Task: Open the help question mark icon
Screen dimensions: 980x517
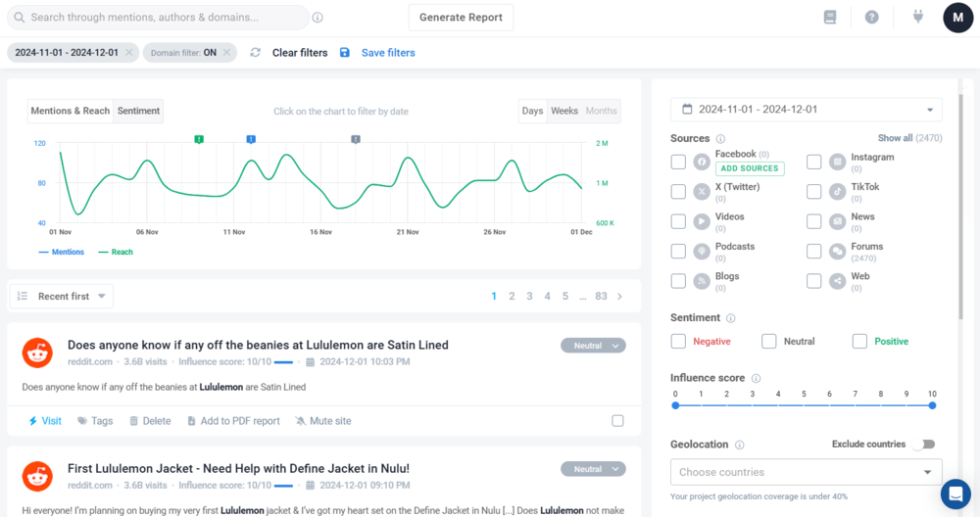Action: coord(872,18)
